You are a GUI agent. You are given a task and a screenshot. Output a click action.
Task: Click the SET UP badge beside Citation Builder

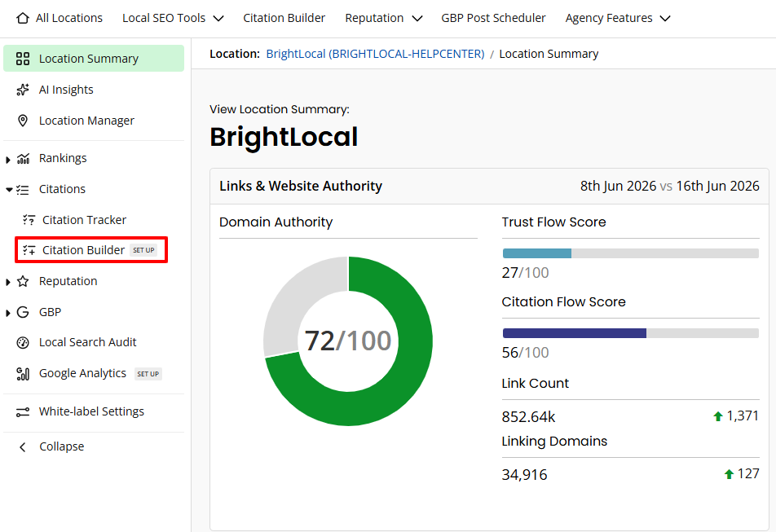tap(143, 250)
